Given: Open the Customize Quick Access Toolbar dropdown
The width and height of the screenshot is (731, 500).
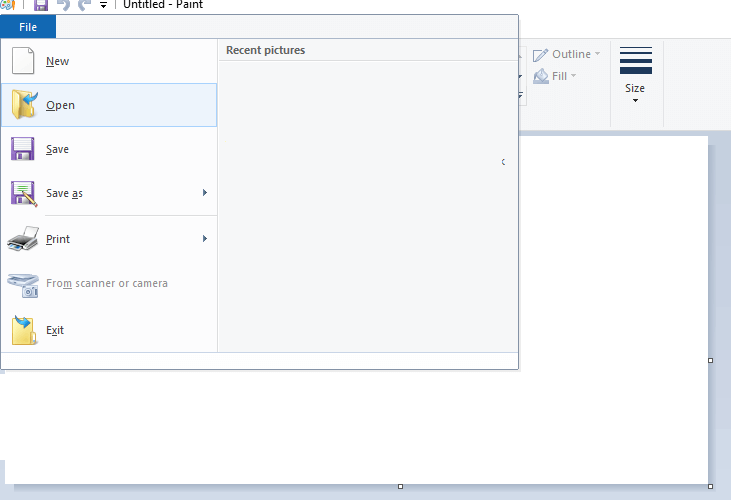Looking at the screenshot, I should [103, 6].
